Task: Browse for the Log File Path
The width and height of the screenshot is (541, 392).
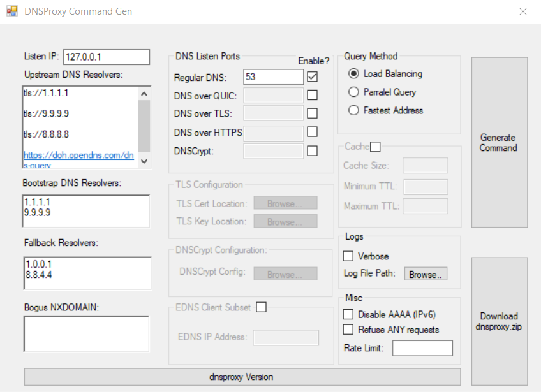Action: click(426, 273)
